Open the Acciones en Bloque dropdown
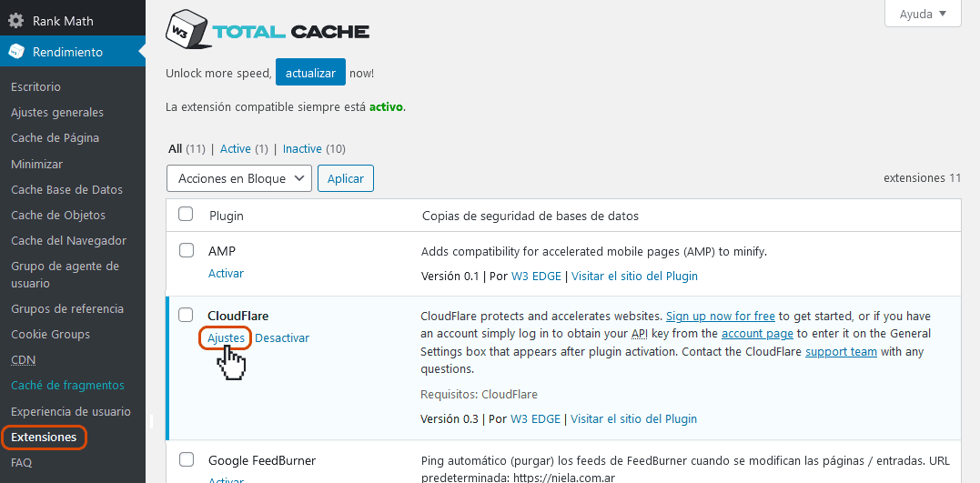Screen dimensions: 980x483 point(239,178)
